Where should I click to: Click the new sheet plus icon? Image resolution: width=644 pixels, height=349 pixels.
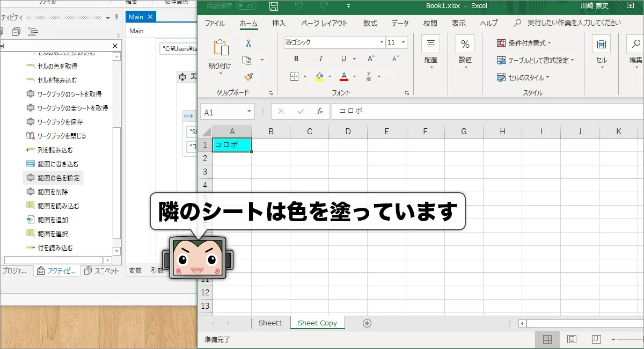tap(367, 323)
